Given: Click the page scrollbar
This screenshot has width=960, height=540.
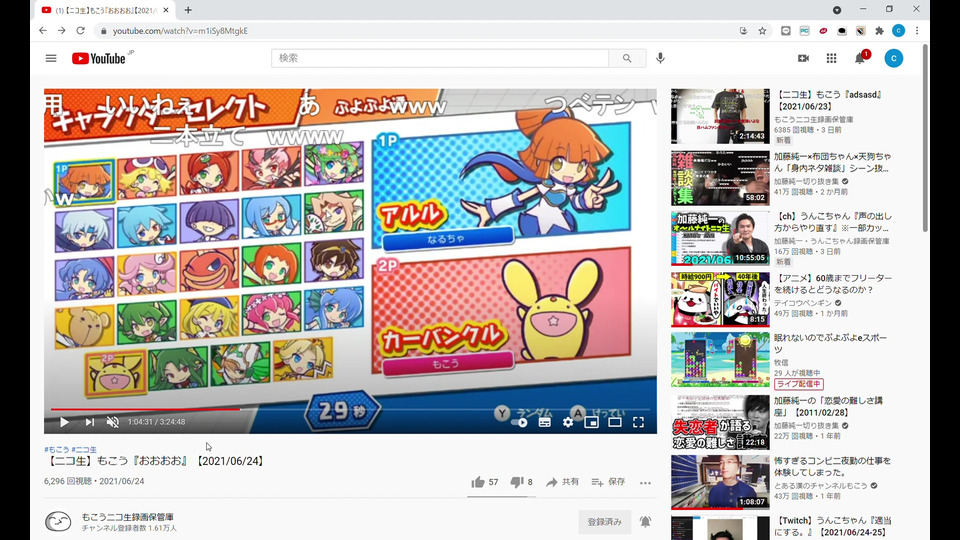Looking at the screenshot, I should (924, 138).
